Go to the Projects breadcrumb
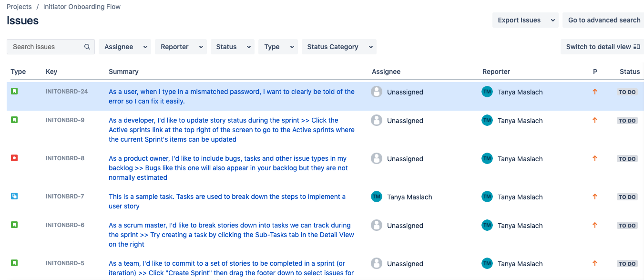The height and width of the screenshot is (280, 644). pos(19,7)
